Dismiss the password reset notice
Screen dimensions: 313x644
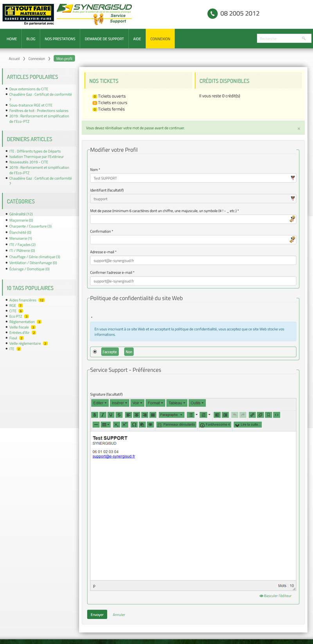pos(299,128)
